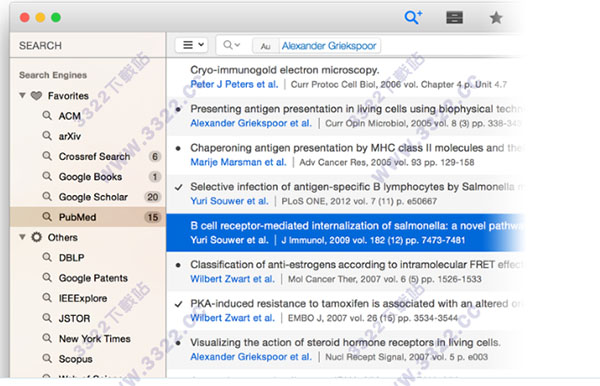Click magnifier icon beside IEEExplore
The image size is (600, 386).
pos(47,298)
